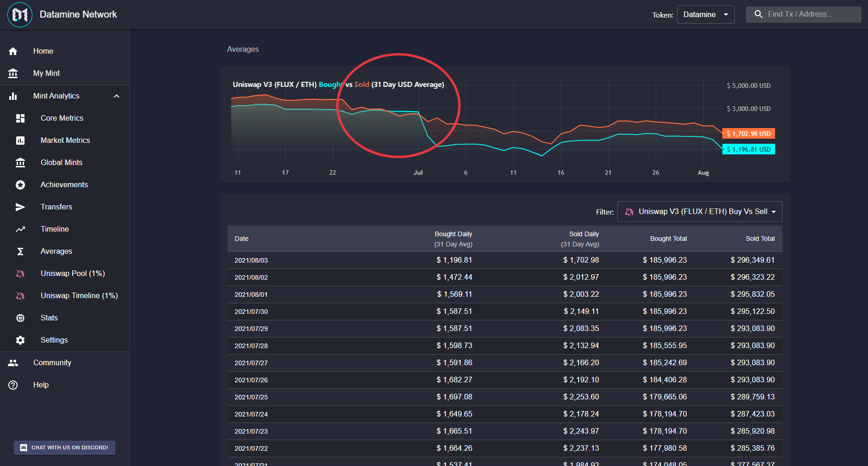The height and width of the screenshot is (466, 868).
Task: Click the Stats chip icon
Action: tap(20, 318)
